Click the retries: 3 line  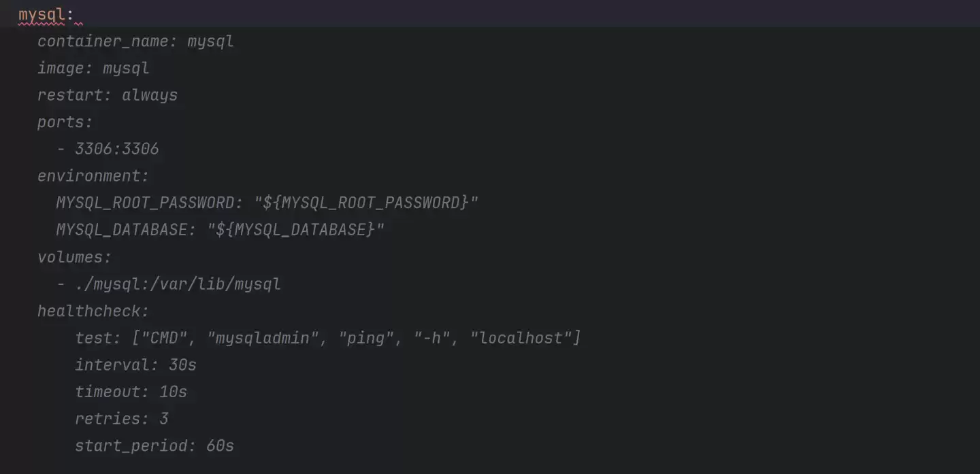point(121,419)
